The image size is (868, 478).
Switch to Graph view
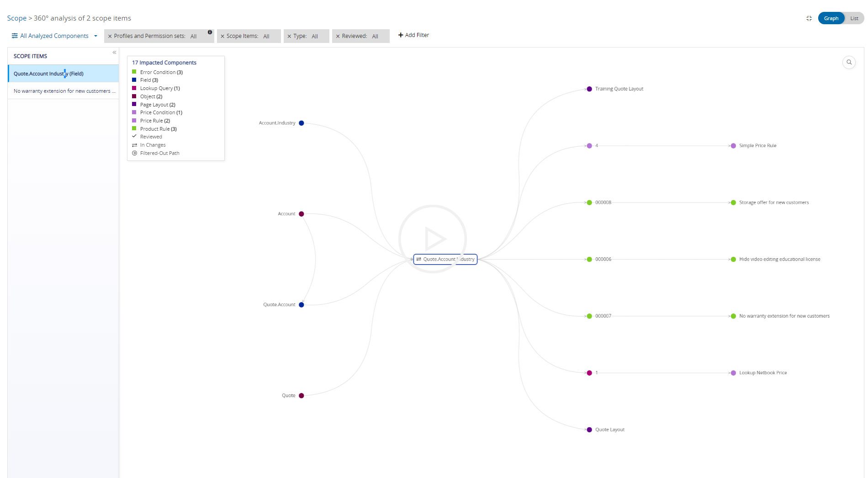(831, 18)
